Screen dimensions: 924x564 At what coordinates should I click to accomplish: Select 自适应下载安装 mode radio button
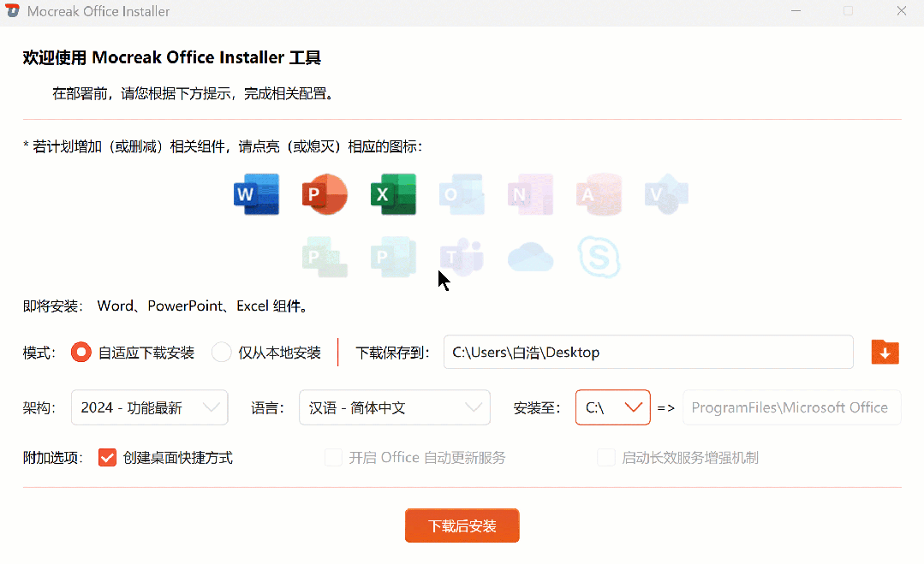[80, 352]
